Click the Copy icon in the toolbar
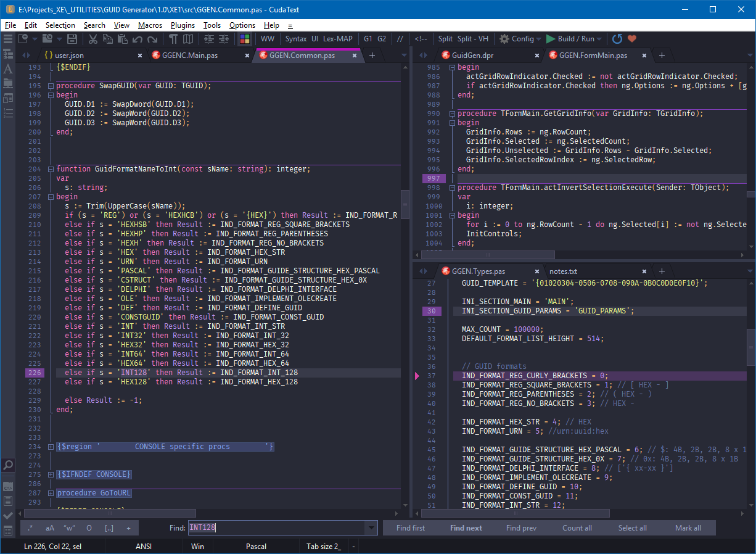The height and width of the screenshot is (554, 756). [x=108, y=39]
